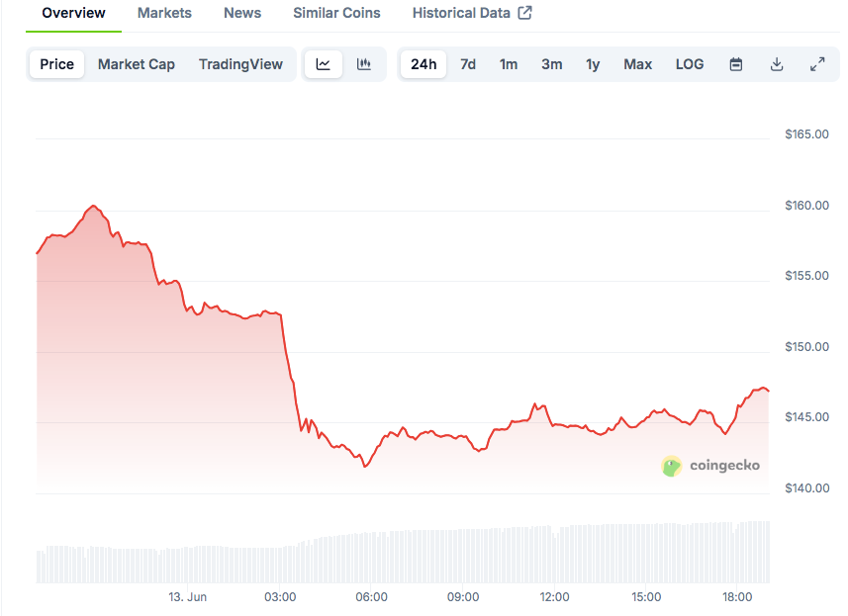Screen dimensions: 848x616
Task: Switch to candlestick chart view
Action: click(364, 64)
